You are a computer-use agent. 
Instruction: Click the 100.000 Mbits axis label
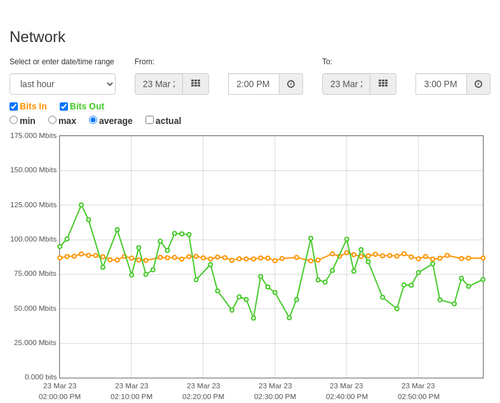(x=33, y=239)
